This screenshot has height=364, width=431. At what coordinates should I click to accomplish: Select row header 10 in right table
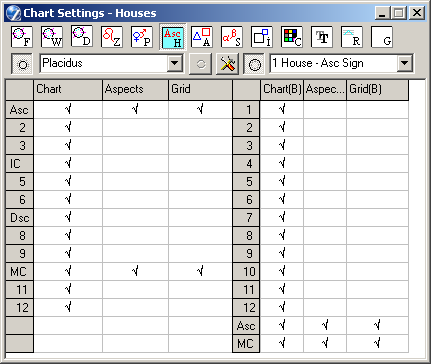(x=246, y=272)
